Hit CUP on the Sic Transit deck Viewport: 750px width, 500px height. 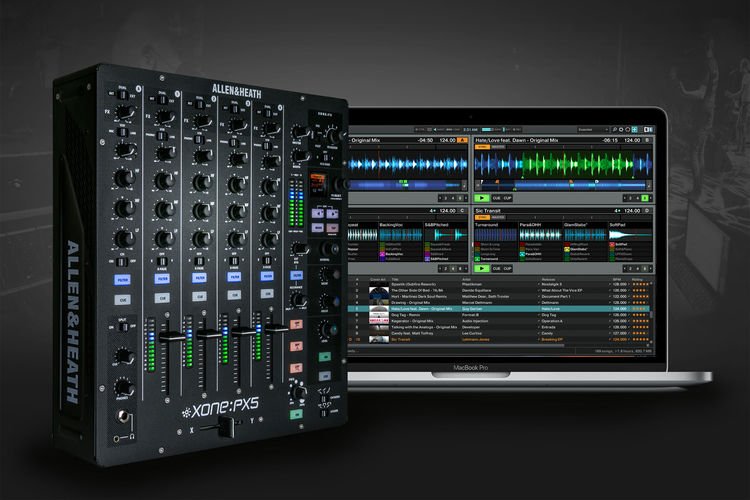click(x=507, y=268)
